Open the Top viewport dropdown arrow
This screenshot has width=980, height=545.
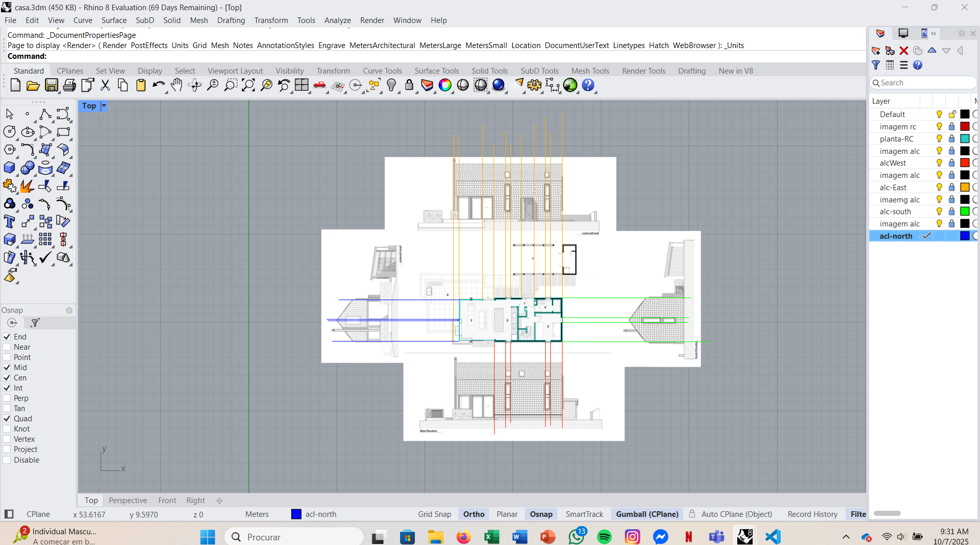point(104,106)
